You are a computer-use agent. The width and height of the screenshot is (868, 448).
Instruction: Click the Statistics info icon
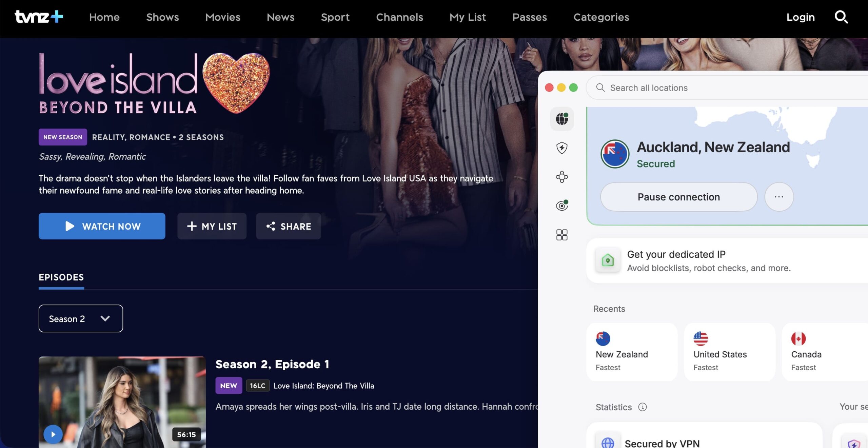[642, 407]
